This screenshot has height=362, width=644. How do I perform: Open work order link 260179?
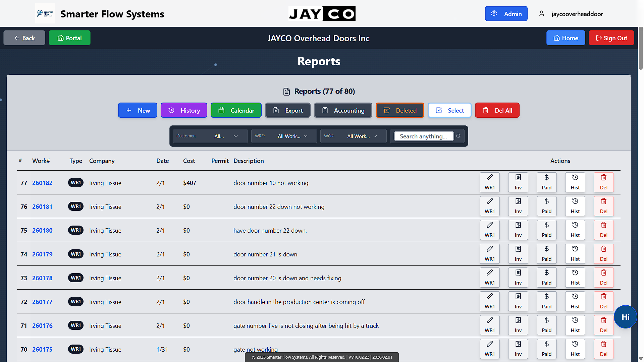(x=42, y=254)
